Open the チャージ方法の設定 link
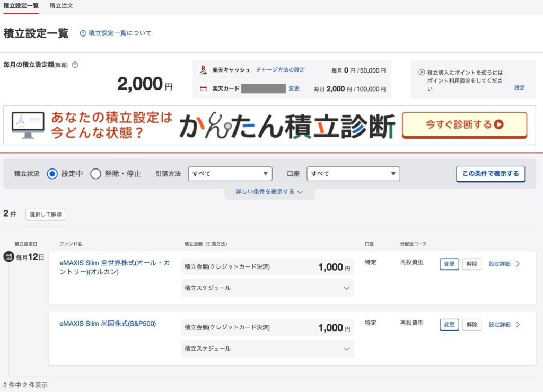 (x=280, y=70)
